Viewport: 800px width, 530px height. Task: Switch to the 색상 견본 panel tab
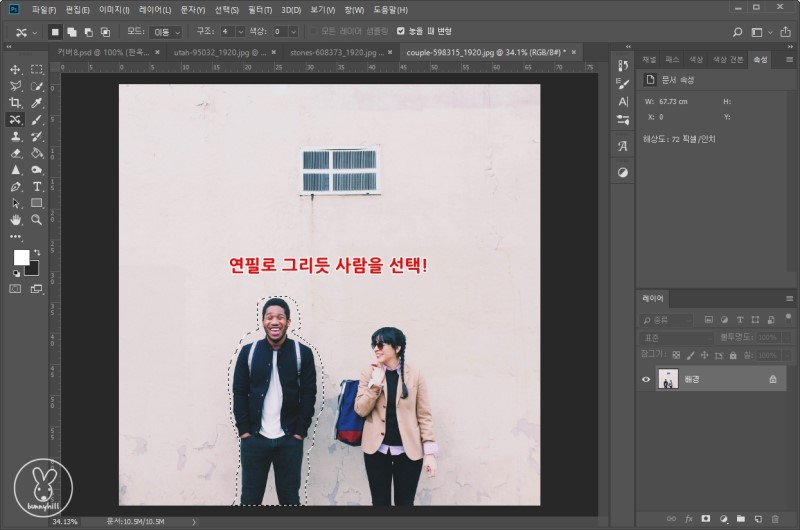click(730, 60)
